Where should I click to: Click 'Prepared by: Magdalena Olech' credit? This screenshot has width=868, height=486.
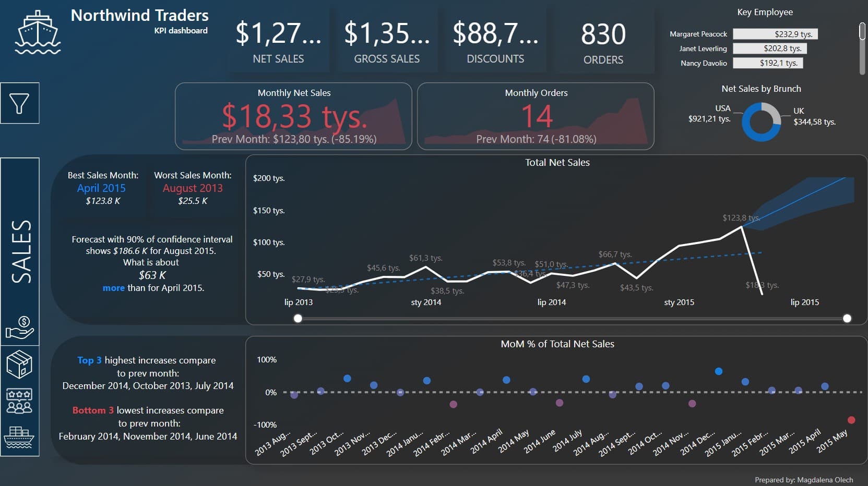(x=804, y=480)
